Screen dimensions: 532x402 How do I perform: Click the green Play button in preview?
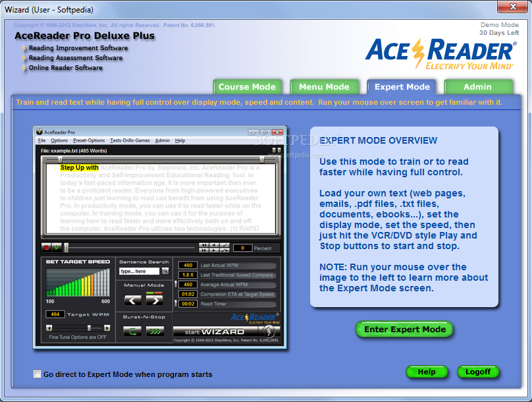[x=57, y=248]
